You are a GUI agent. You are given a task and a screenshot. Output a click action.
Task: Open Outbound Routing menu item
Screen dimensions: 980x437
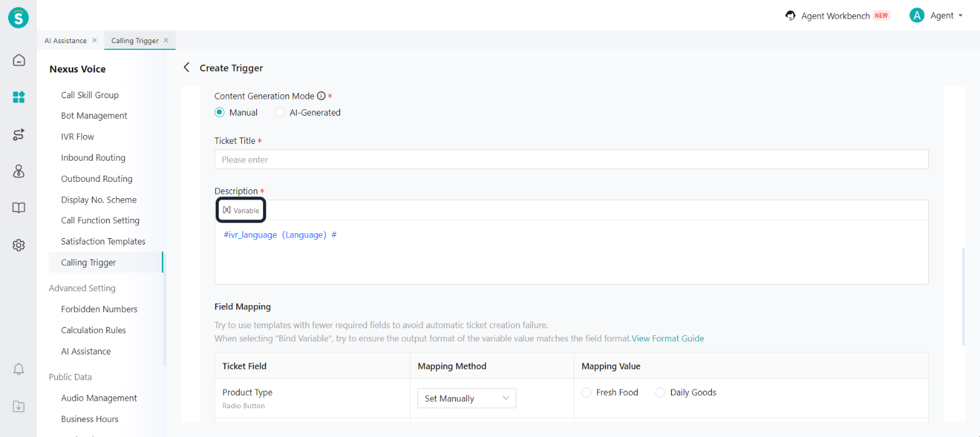97,179
